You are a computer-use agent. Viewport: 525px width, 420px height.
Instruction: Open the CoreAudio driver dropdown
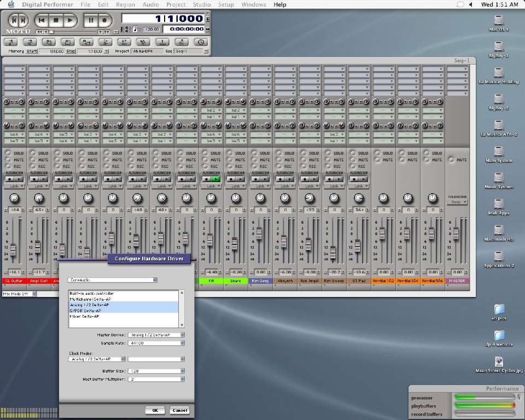(x=113, y=280)
